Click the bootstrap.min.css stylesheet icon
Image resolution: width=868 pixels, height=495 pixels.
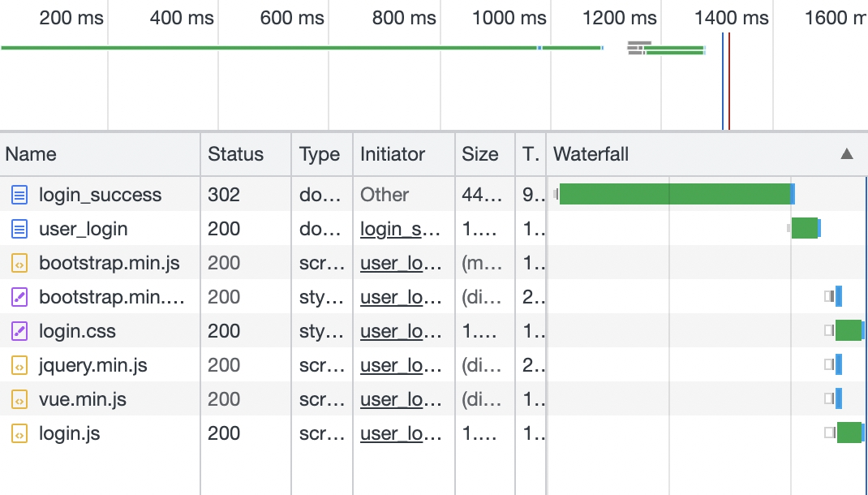click(19, 297)
